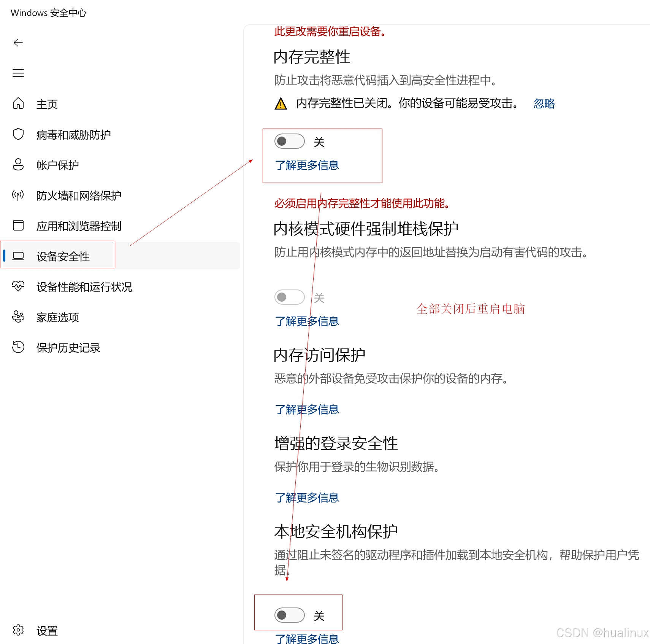Click the text 必须启用内存完整性才能使用此功能。
Screen dimensions: 650x644
click(x=362, y=204)
